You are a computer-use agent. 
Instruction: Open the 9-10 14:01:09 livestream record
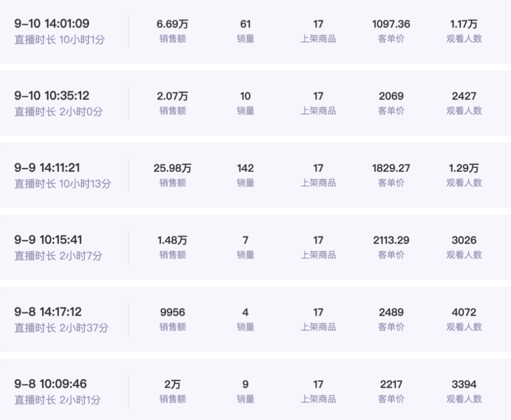click(52, 24)
